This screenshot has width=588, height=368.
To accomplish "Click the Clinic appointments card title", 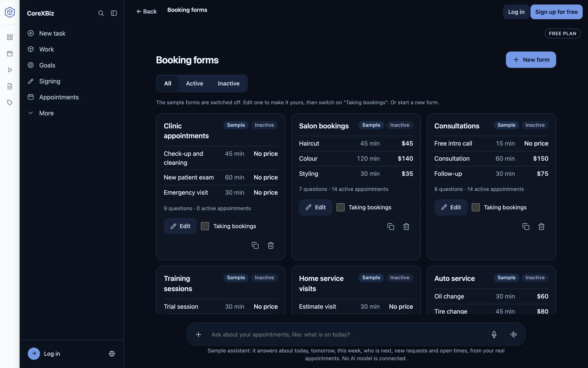I will tap(186, 131).
